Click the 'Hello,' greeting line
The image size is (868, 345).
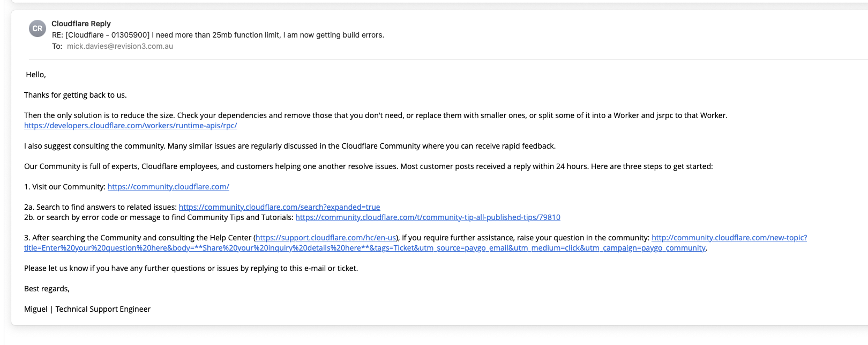pos(36,75)
